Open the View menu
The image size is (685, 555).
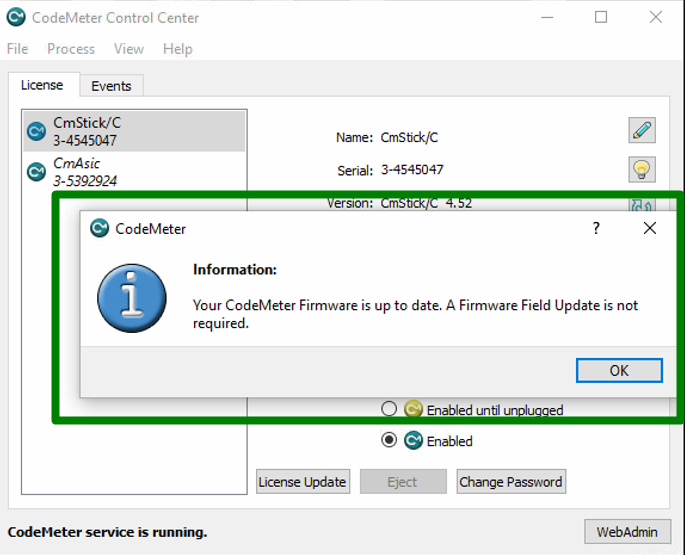click(128, 49)
